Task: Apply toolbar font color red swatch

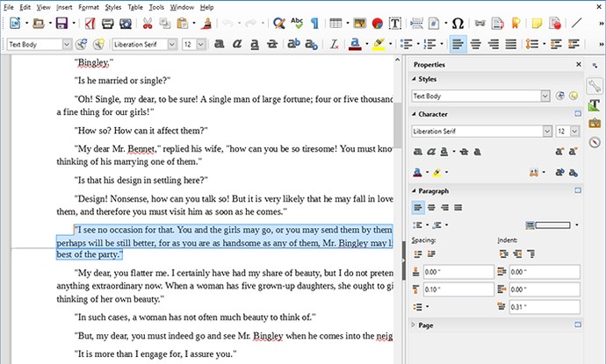Action: [x=355, y=45]
